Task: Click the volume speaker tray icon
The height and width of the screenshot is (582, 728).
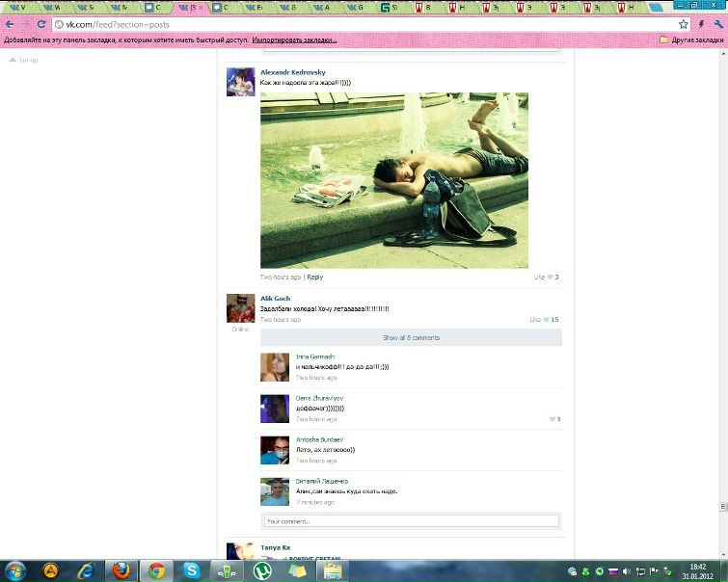Action: coord(627,571)
